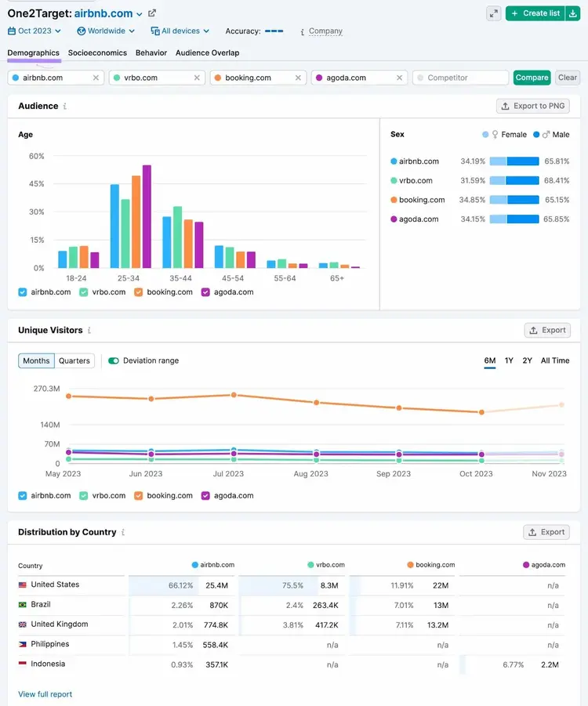Click the calendar icon next to Oct 2023
Image resolution: width=588 pixels, height=706 pixels.
point(12,31)
